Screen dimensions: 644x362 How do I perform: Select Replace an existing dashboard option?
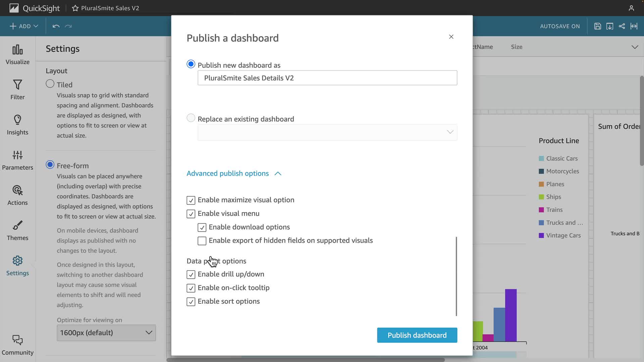pos(191,118)
